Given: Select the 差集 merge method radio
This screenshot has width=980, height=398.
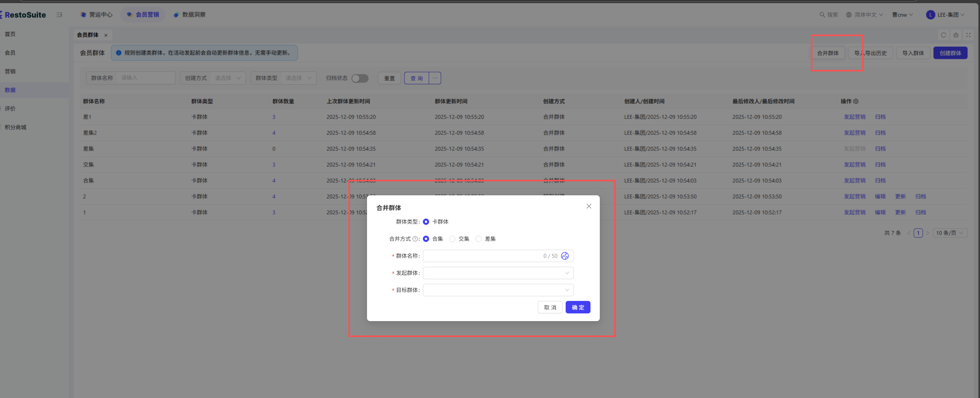Looking at the screenshot, I should pyautogui.click(x=479, y=239).
